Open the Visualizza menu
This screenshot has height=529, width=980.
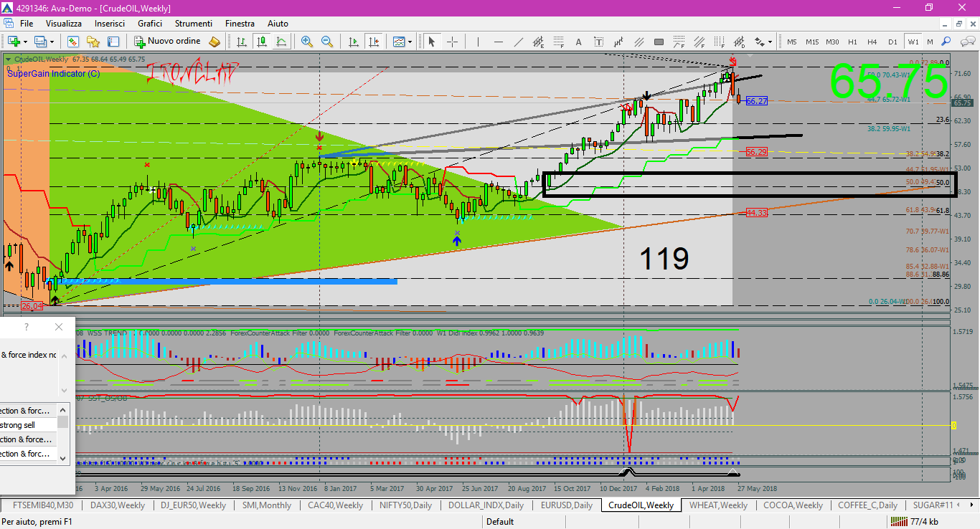64,24
